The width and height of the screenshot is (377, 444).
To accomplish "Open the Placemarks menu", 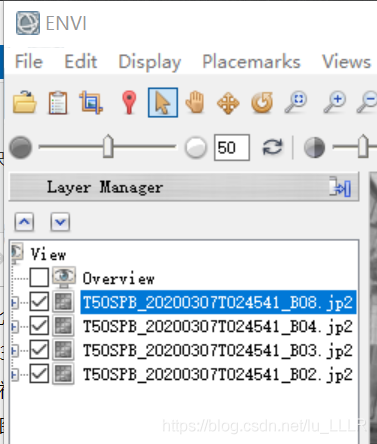I will (252, 62).
